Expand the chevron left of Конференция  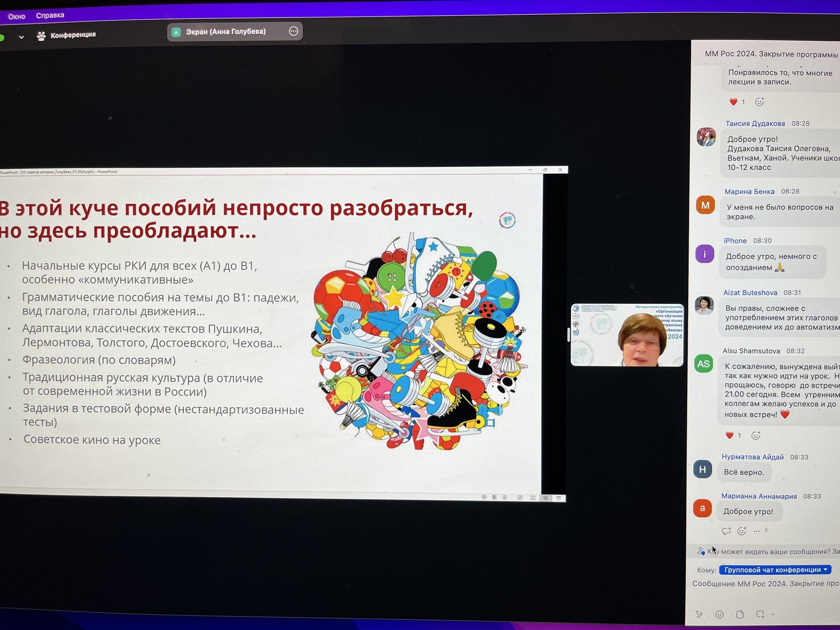21,37
